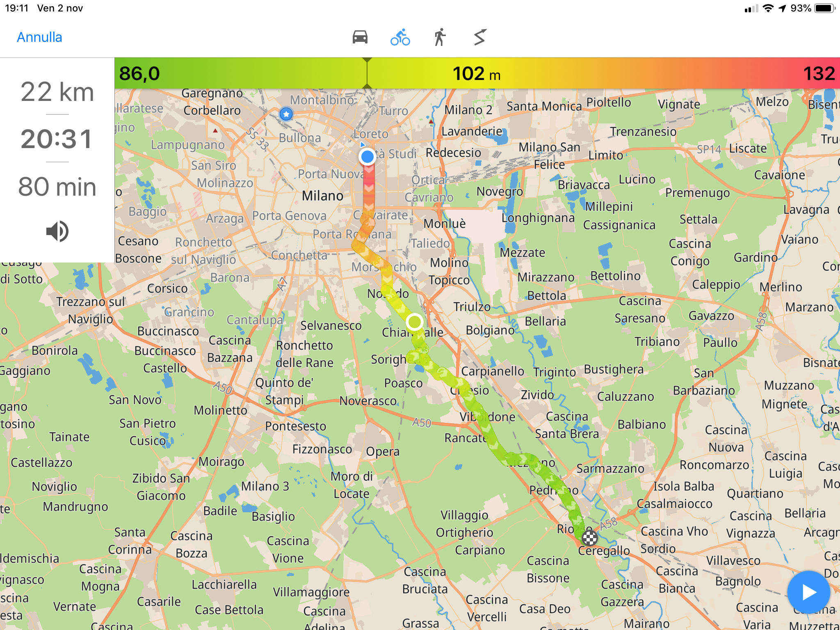Select bicycle routing mode

(x=400, y=37)
